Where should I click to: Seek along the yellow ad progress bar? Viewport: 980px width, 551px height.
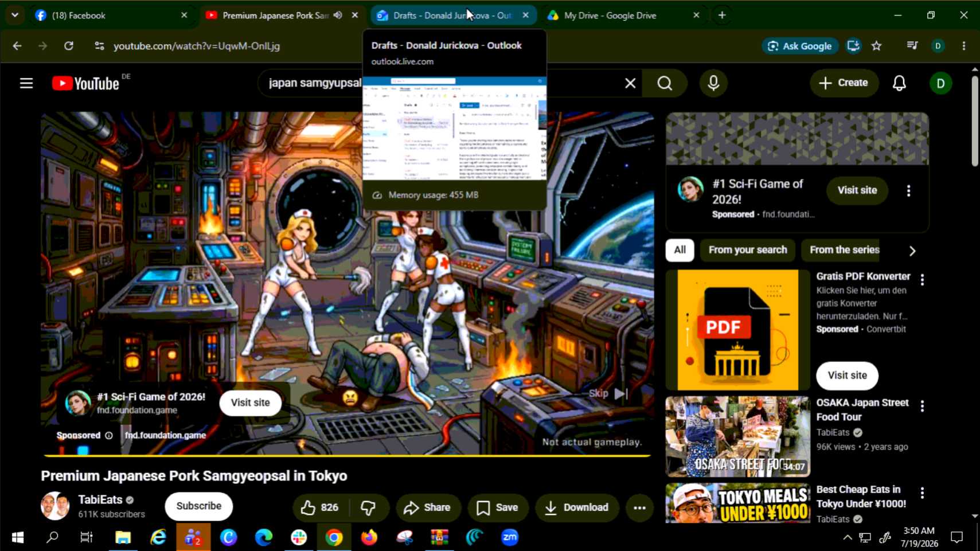348,455
